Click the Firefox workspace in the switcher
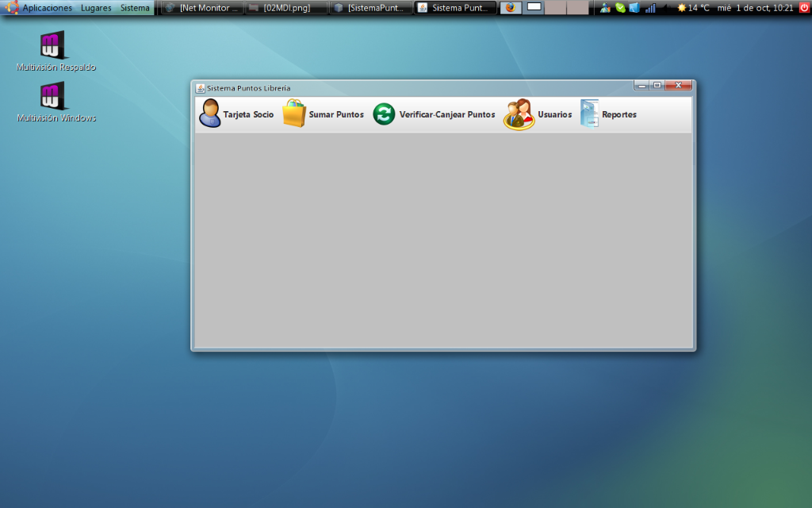Screen dimensions: 812x508 click(511, 7)
